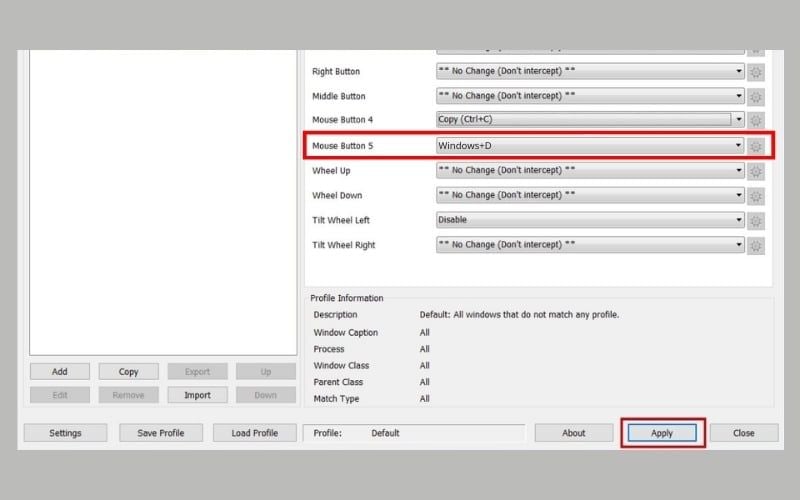Click the Import button
Screen dimensions: 800x500
197,395
